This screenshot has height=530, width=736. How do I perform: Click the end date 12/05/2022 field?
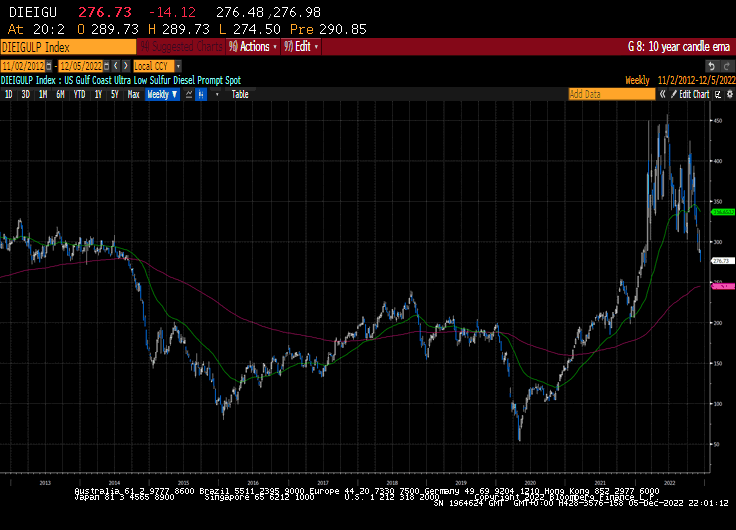click(81, 66)
